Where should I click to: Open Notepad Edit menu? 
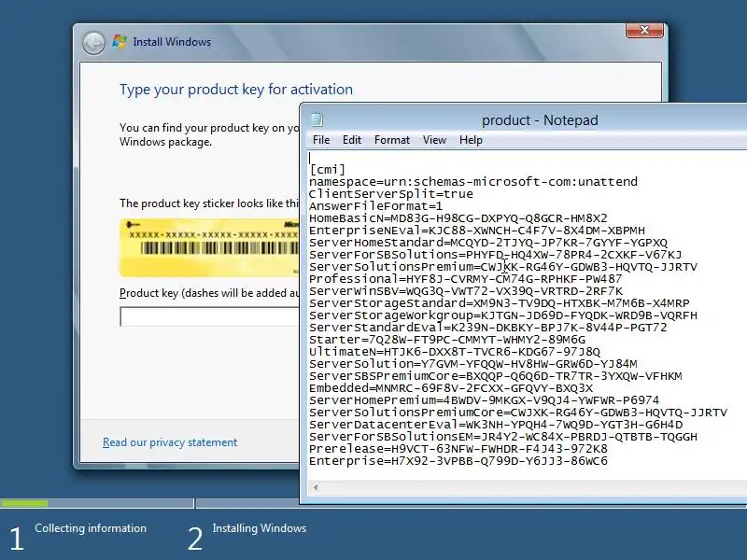pyautogui.click(x=352, y=140)
